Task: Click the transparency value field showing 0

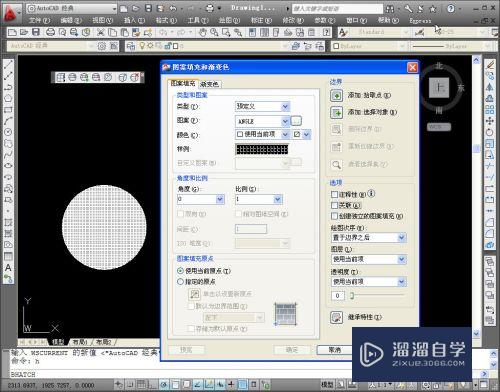Action: pos(337,296)
